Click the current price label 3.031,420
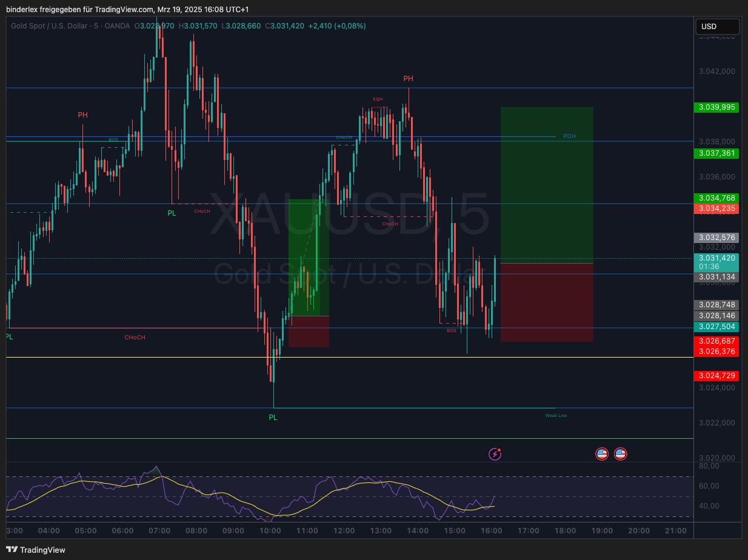748x560 pixels. (x=716, y=258)
